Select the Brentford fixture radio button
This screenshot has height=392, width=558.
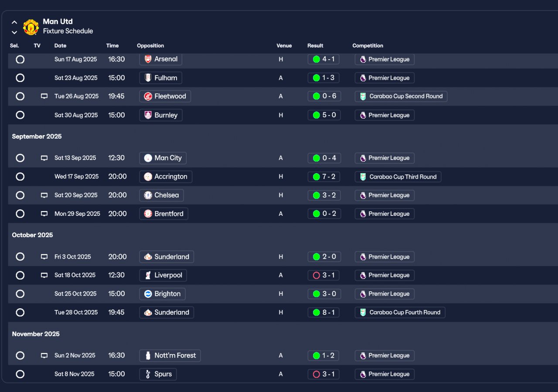pos(20,214)
